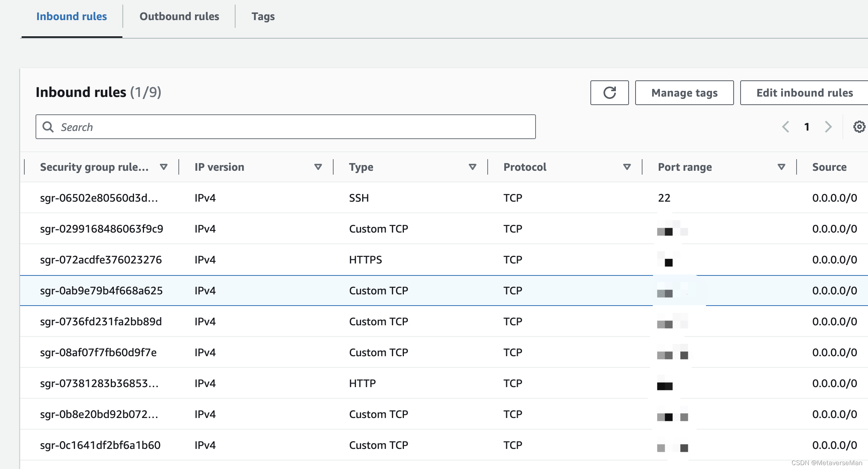Image resolution: width=868 pixels, height=469 pixels.
Task: Switch to the Tags tab
Action: pyautogui.click(x=263, y=15)
